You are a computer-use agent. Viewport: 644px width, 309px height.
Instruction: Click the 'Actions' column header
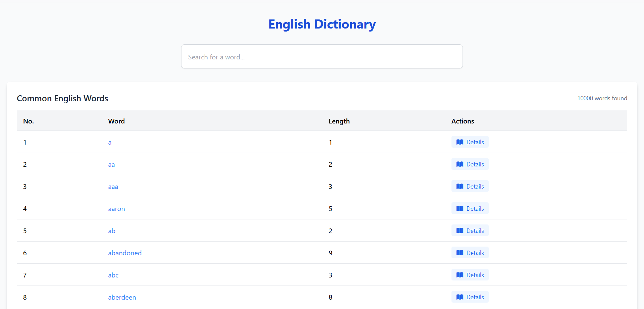463,121
